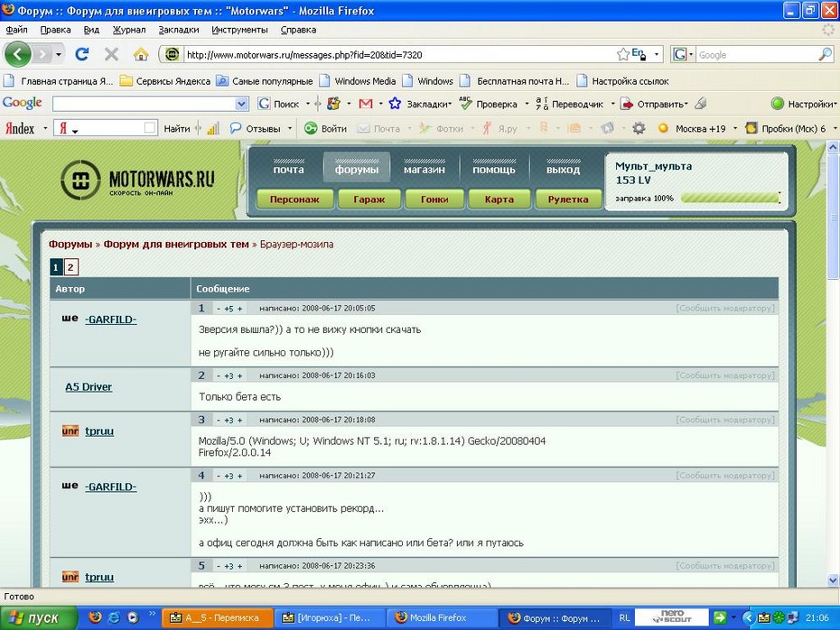Expand the Back/Forward history dropdown
This screenshot has height=630, width=840.
(x=59, y=54)
